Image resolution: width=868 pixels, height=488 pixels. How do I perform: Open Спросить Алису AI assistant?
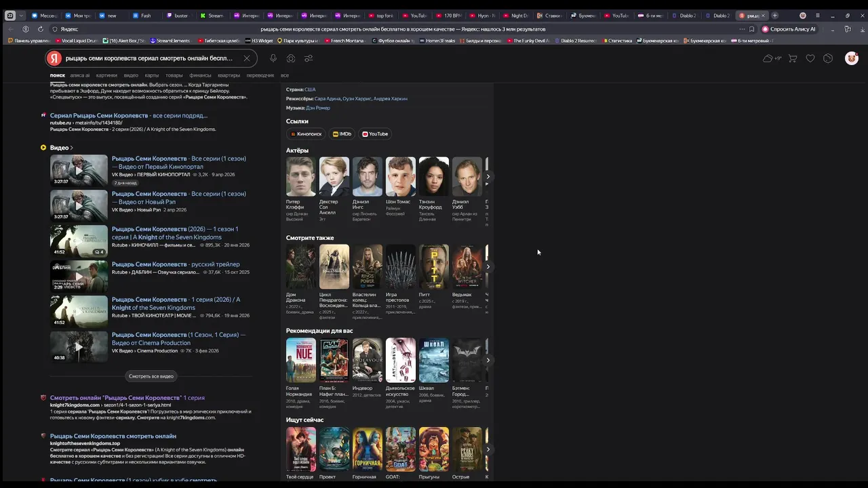point(789,29)
